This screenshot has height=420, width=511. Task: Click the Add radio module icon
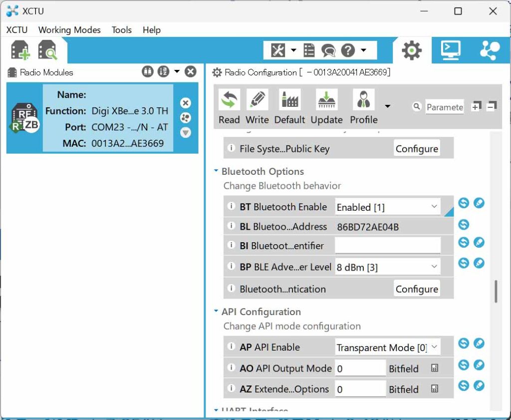(x=20, y=50)
